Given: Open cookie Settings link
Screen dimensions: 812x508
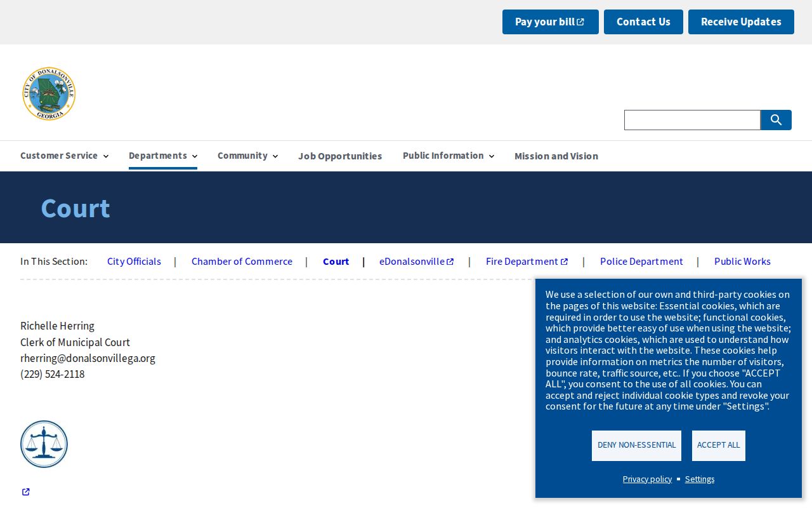Looking at the screenshot, I should click(x=700, y=479).
